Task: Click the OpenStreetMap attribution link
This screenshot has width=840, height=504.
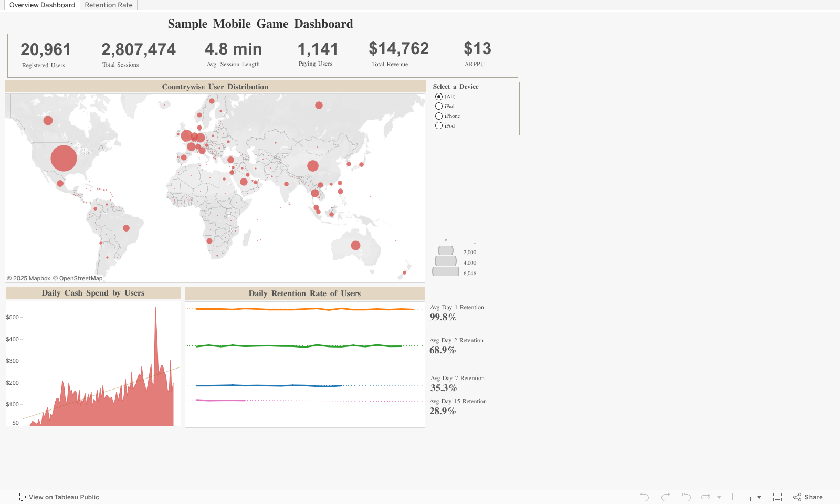Action: pos(80,278)
